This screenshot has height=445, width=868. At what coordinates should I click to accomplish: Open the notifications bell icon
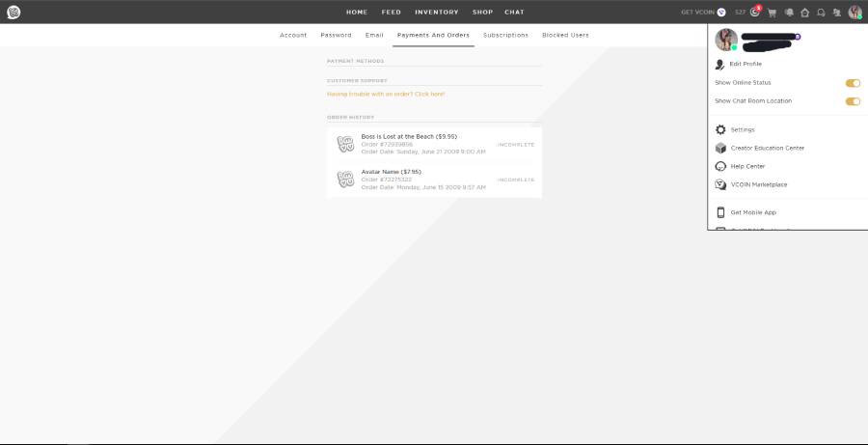(x=789, y=13)
